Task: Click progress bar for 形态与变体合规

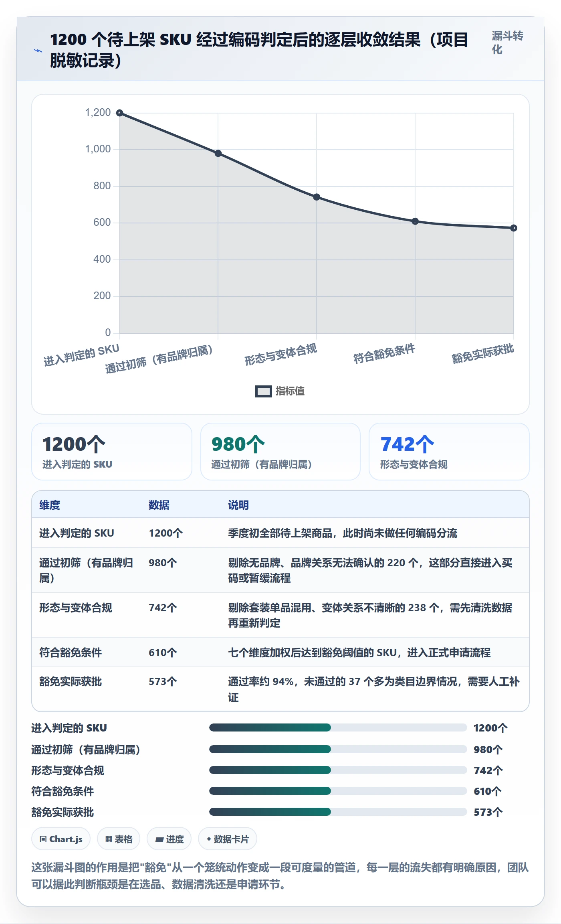Action: pos(338,770)
